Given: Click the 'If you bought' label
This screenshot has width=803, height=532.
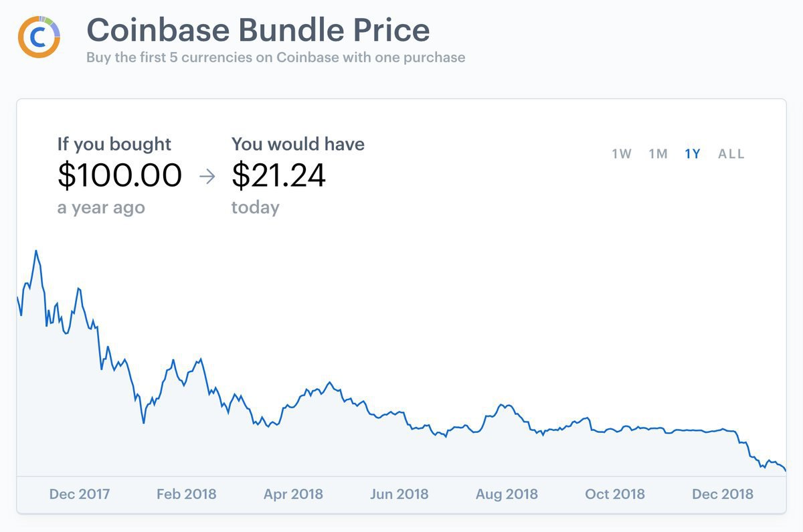Looking at the screenshot, I should click(114, 144).
